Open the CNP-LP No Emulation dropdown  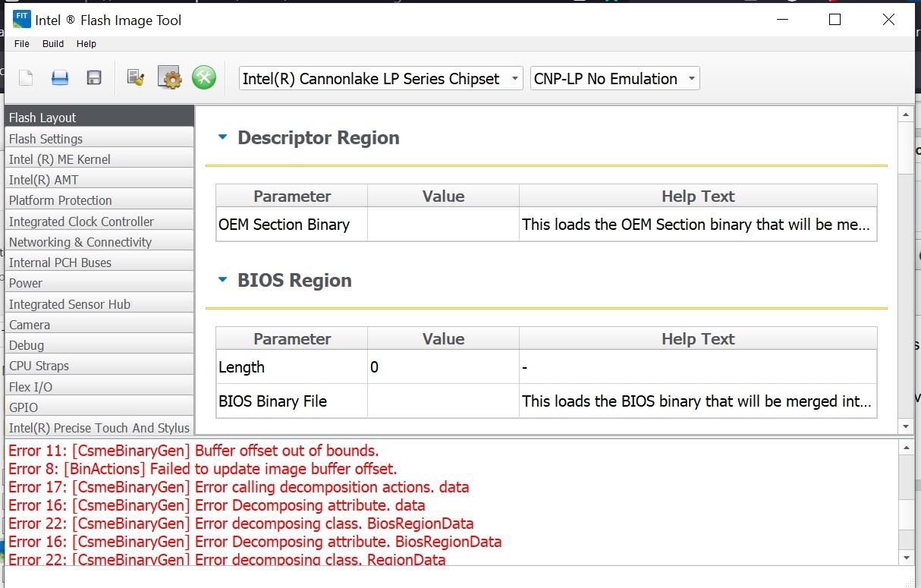(x=615, y=79)
